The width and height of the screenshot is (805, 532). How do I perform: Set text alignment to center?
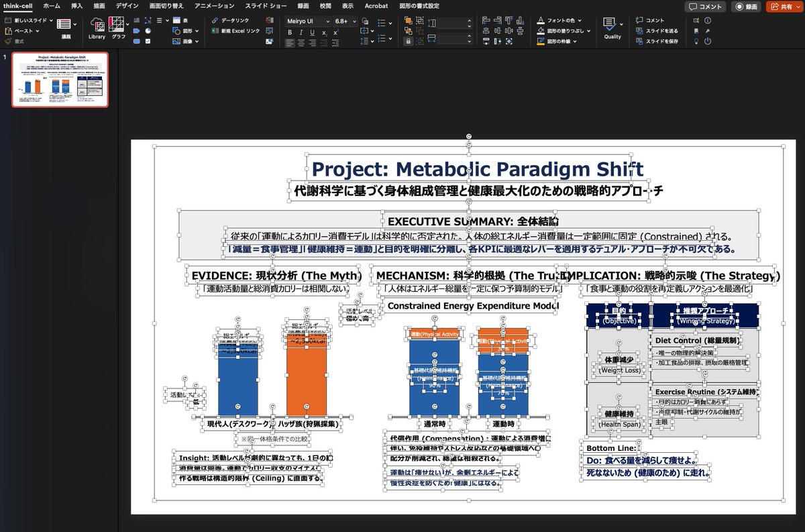click(x=301, y=42)
